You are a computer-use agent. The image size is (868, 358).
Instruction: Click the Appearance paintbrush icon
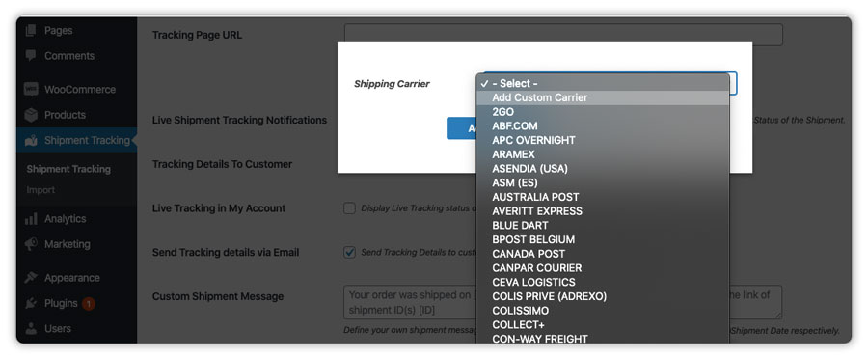31,278
